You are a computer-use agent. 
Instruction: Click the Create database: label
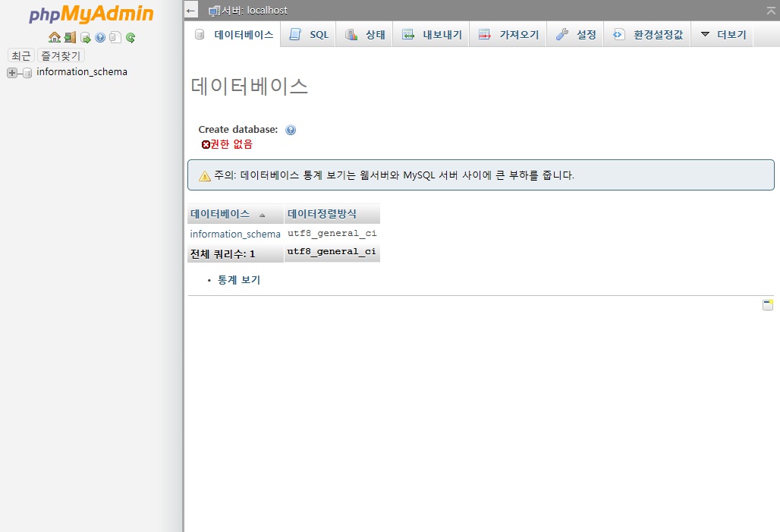point(237,129)
